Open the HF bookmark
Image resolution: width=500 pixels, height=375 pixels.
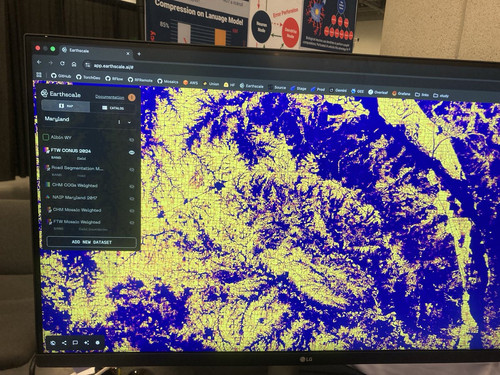coord(229,85)
